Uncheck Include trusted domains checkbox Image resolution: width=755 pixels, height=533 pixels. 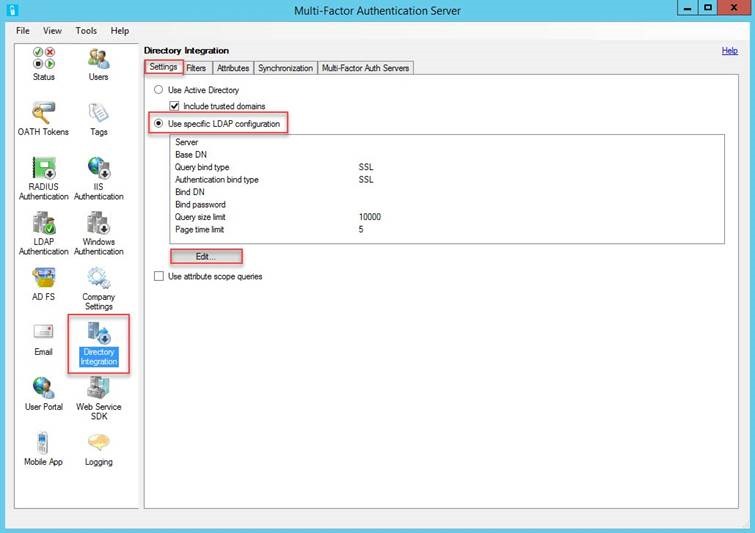[x=174, y=106]
